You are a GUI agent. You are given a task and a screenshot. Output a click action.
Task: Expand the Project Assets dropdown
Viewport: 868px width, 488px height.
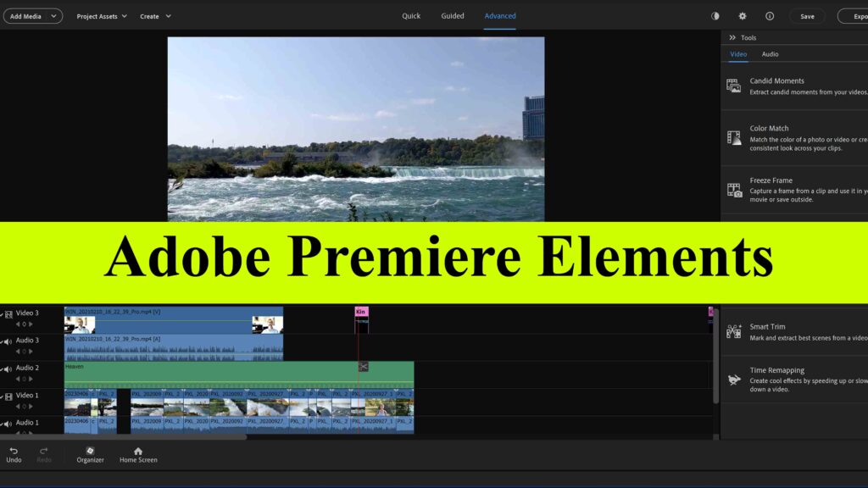102,17
